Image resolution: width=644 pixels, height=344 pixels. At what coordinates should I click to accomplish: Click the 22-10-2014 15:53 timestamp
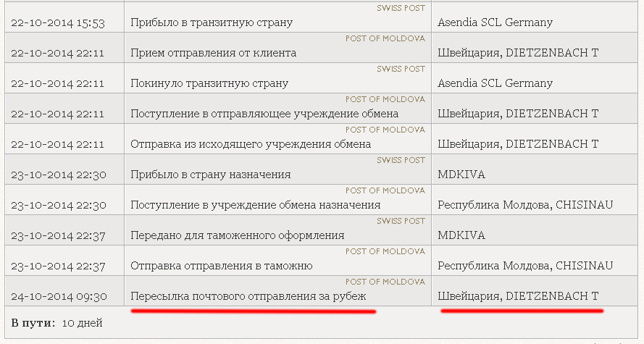click(58, 22)
